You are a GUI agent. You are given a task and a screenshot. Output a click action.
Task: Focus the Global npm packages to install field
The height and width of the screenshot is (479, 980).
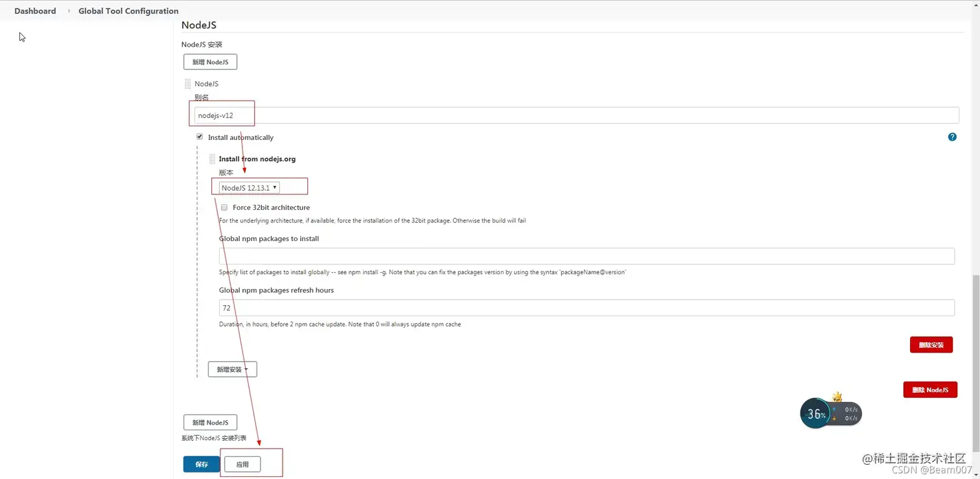point(587,256)
